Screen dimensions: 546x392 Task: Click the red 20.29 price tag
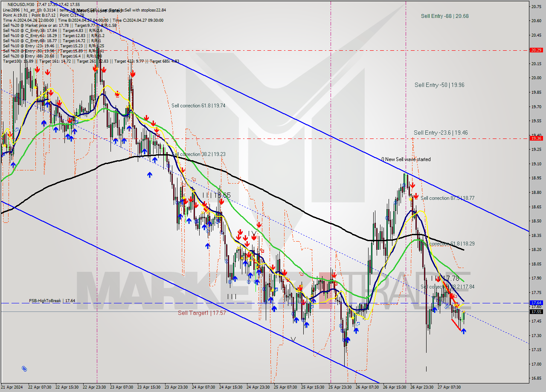pyautogui.click(x=536, y=50)
